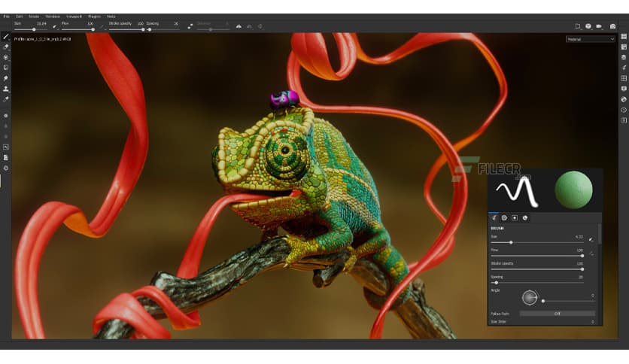Open the Edit menu
This screenshot has width=629, height=364.
tap(20, 17)
